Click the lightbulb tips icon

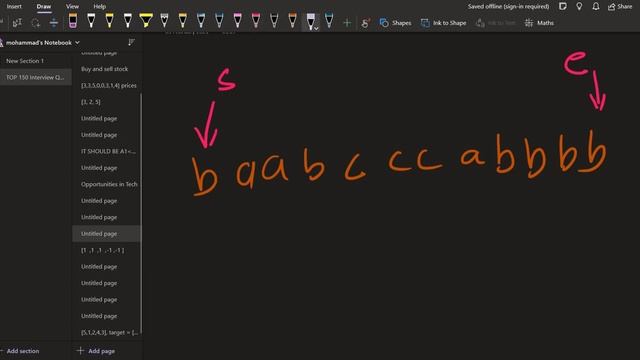[579, 6]
